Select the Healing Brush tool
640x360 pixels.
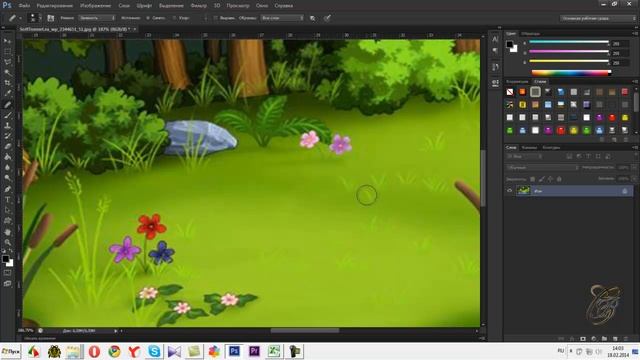(7, 104)
